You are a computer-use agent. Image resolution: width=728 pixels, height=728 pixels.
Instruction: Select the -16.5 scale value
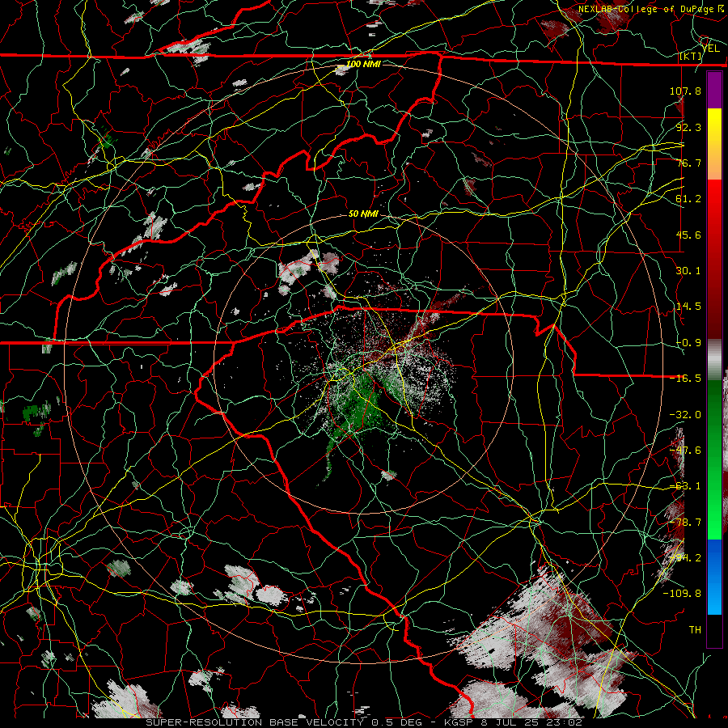[x=685, y=379]
